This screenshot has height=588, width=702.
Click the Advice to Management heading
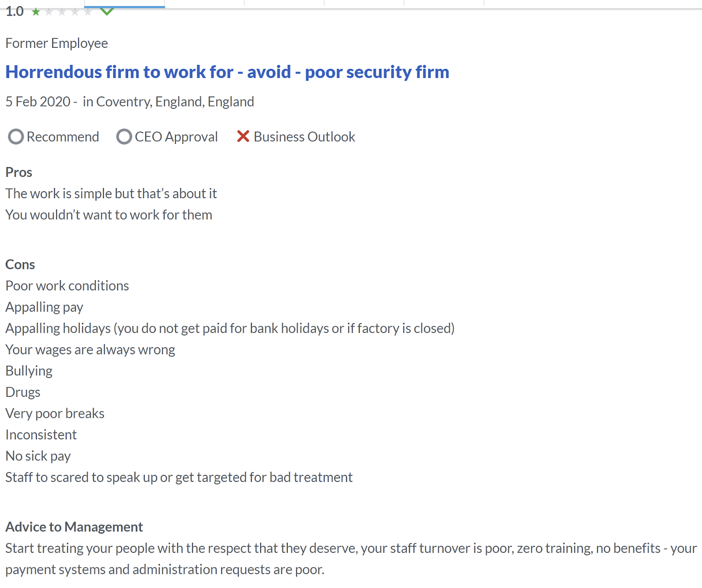pyautogui.click(x=74, y=527)
